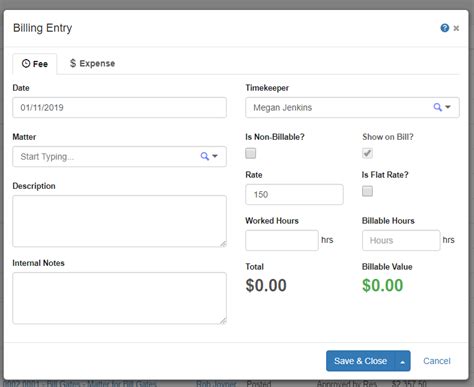
Task: Click the Date field showing 01/11/2019
Action: 119,107
